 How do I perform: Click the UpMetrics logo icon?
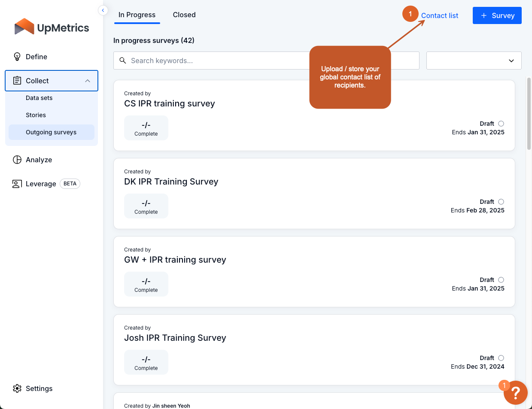pyautogui.click(x=24, y=27)
